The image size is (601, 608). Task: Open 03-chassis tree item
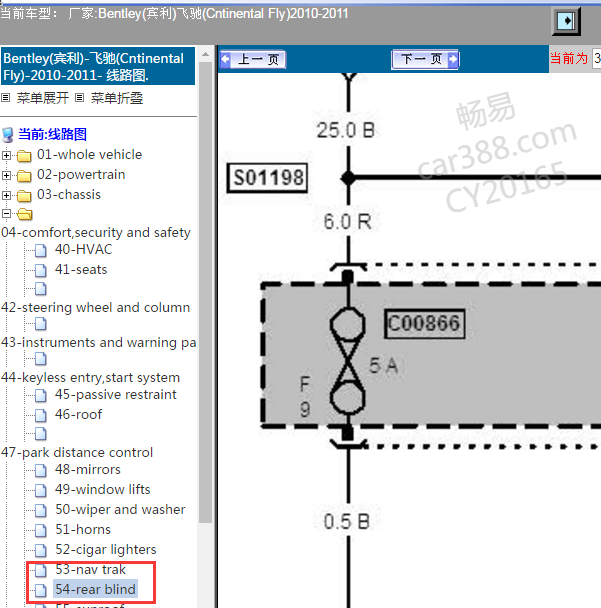pyautogui.click(x=69, y=195)
